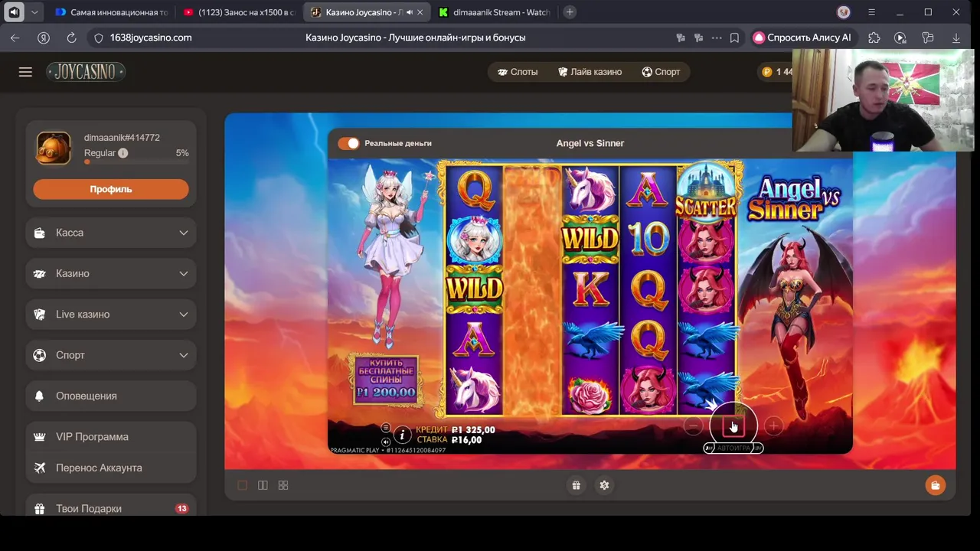
Task: Click the browser sound indicator icon
Action: tap(14, 12)
